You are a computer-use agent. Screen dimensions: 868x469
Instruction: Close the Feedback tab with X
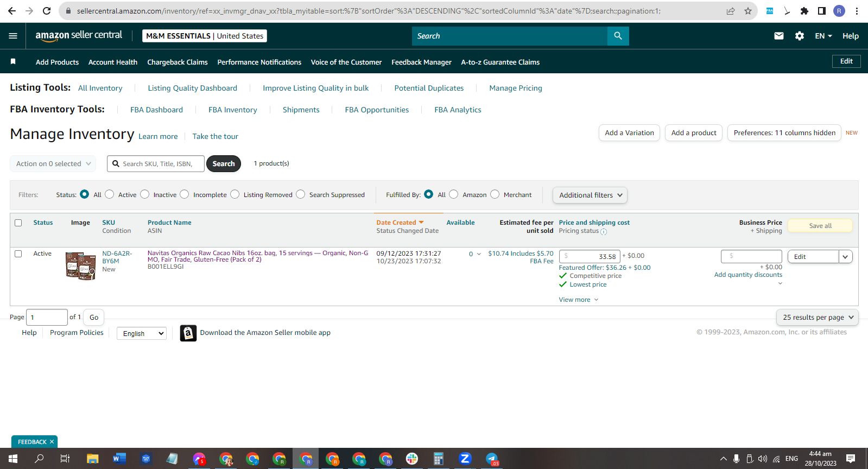tap(52, 442)
